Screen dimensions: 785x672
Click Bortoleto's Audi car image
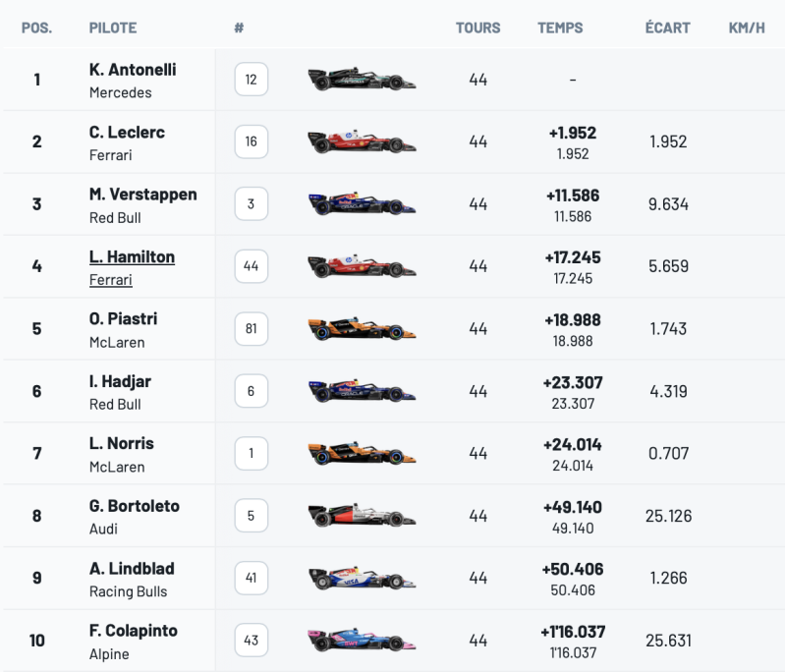(362, 515)
